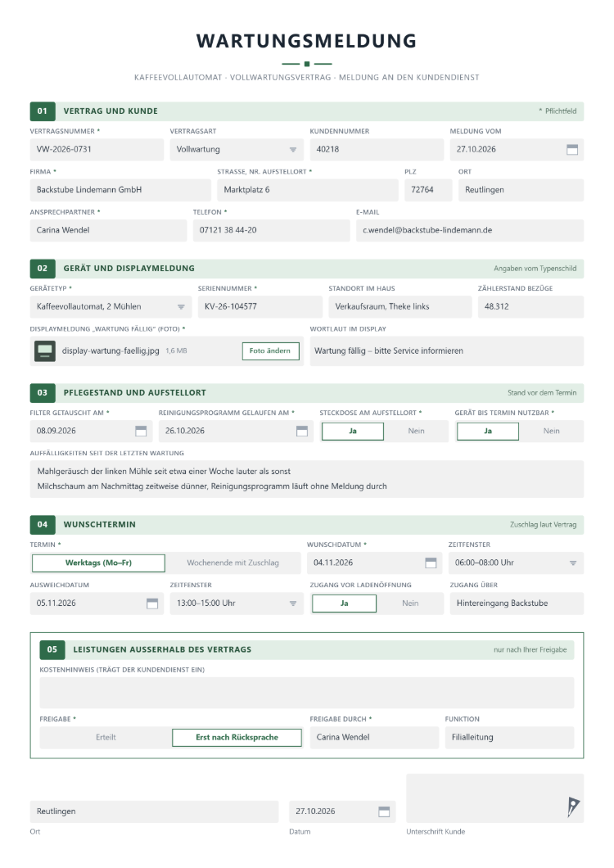This screenshot has height=868, width=614.
Task: Click the empty Kostenhinweis text area
Action: click(307, 693)
